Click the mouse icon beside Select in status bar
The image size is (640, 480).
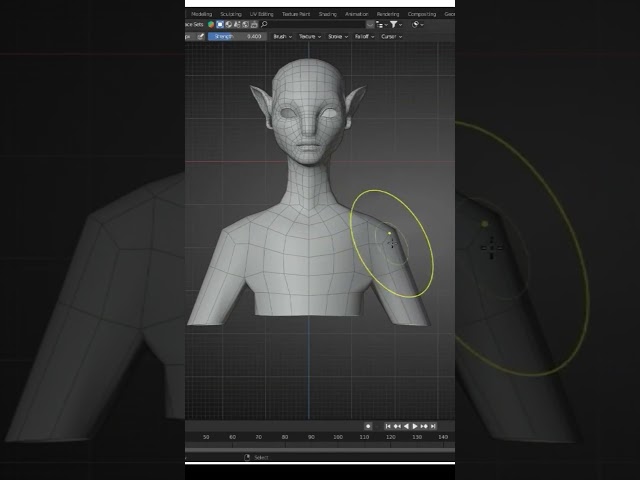[247, 458]
